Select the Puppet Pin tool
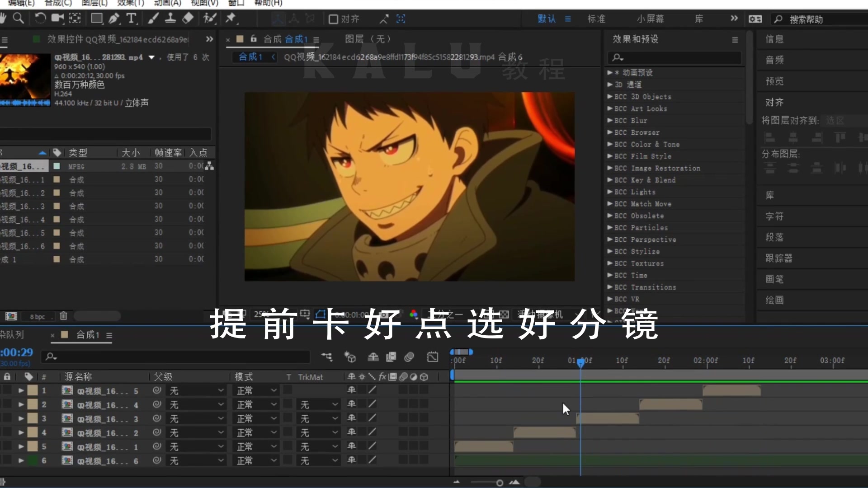This screenshot has height=488, width=868. 231,19
